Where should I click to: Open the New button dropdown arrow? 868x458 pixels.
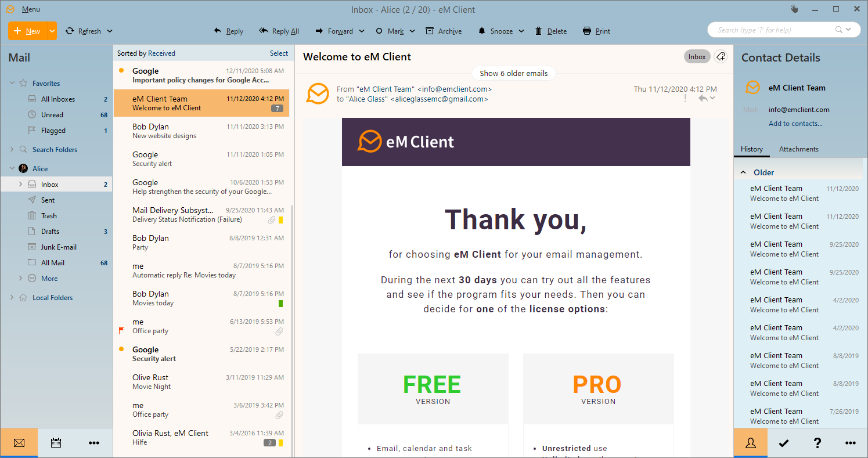[52, 31]
